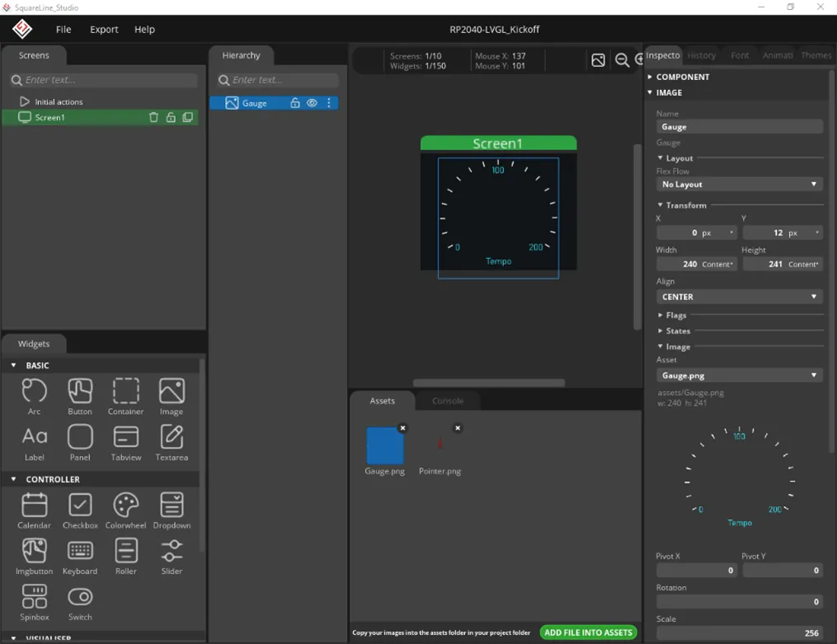
Task: Delete Screen1 with the trash icon
Action: coord(153,117)
